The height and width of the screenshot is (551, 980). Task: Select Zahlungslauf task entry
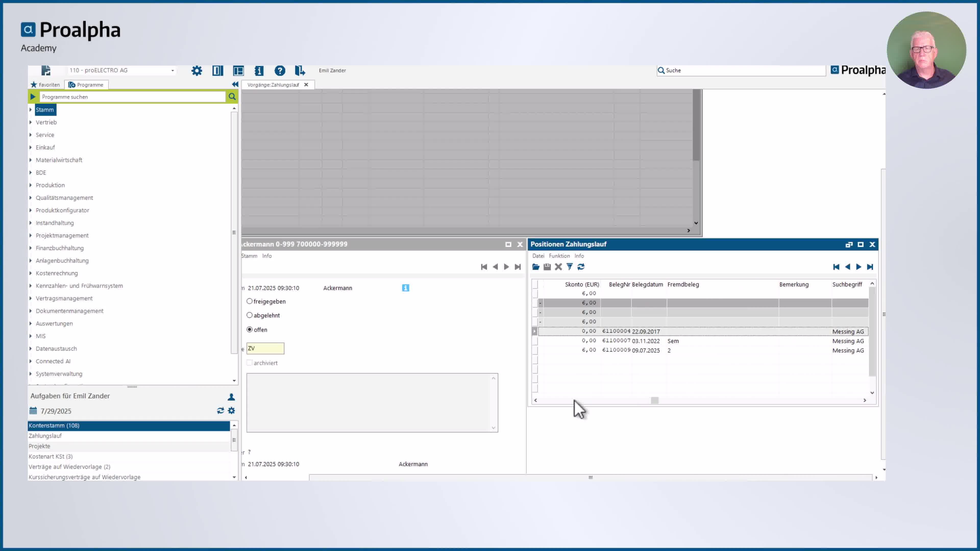coord(129,436)
